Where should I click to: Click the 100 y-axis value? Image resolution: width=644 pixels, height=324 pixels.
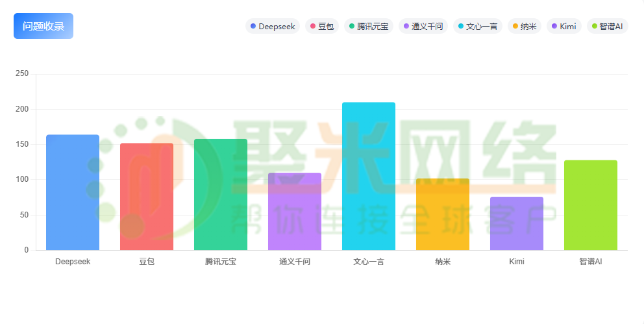click(22, 179)
